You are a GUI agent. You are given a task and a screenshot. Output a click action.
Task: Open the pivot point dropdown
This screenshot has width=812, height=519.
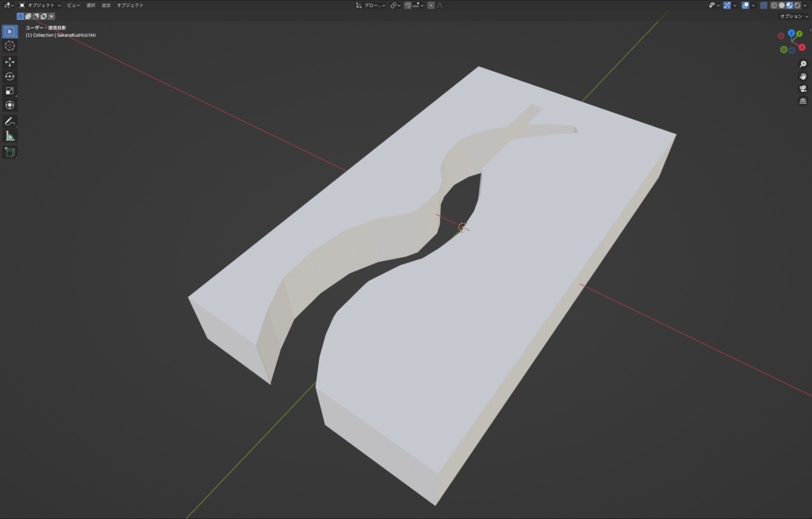coord(395,6)
